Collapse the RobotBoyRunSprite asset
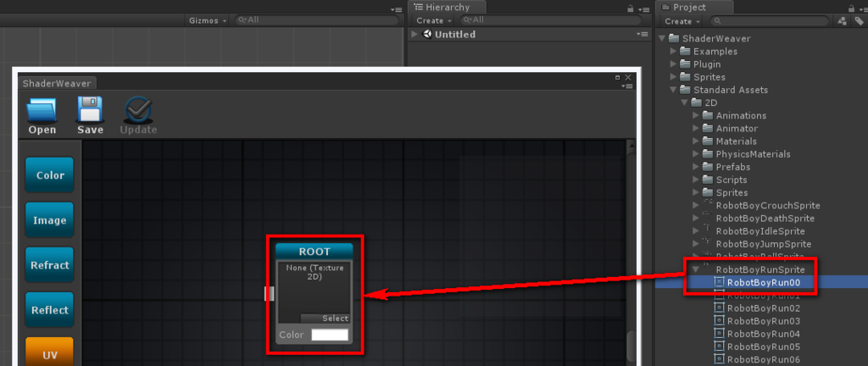868x366 pixels. [696, 269]
